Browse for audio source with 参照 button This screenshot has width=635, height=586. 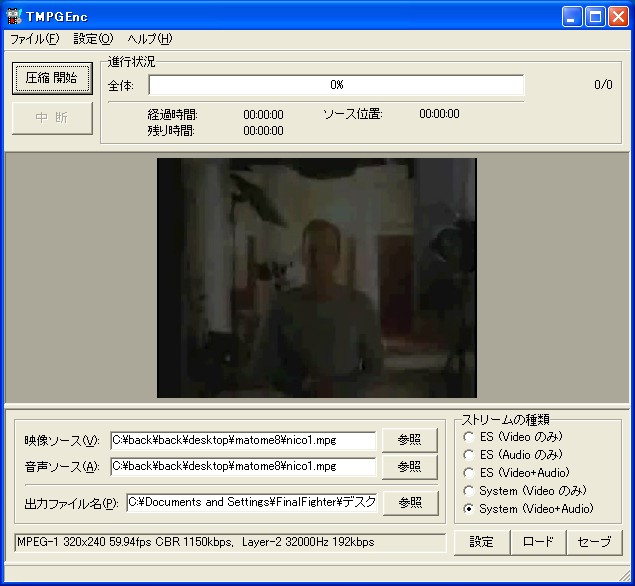pos(409,467)
